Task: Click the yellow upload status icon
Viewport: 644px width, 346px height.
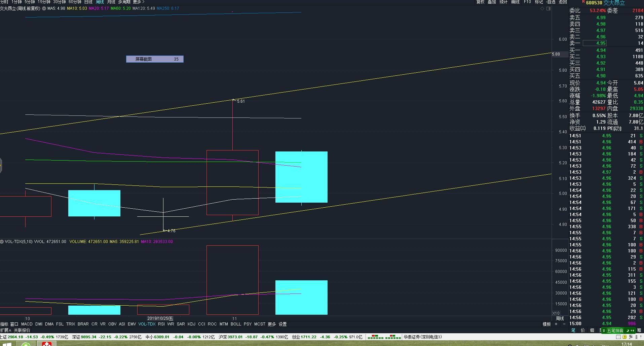Action: point(624,337)
